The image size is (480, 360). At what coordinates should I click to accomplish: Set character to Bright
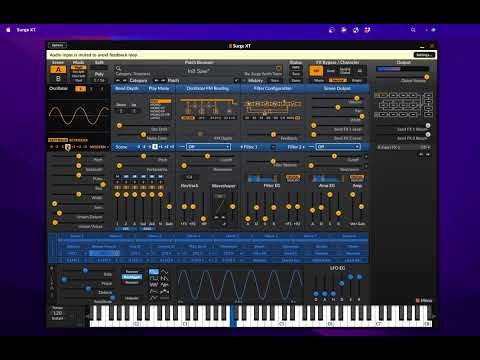(357, 80)
